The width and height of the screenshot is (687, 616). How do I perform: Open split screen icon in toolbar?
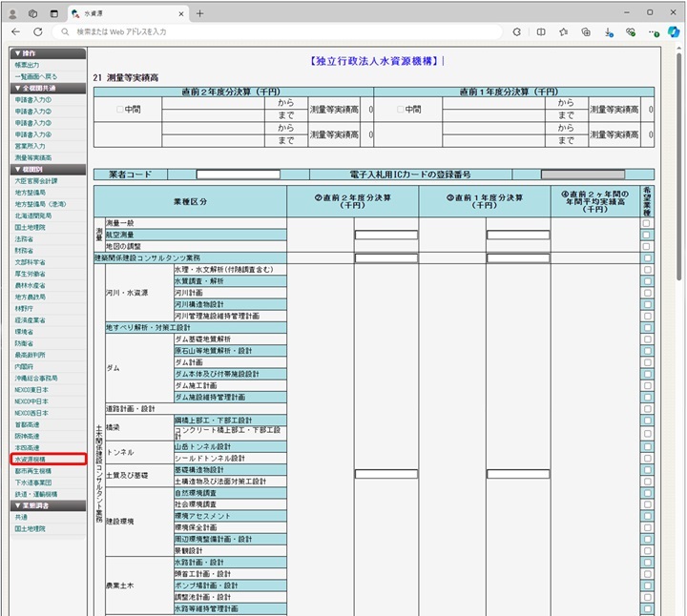tap(541, 32)
